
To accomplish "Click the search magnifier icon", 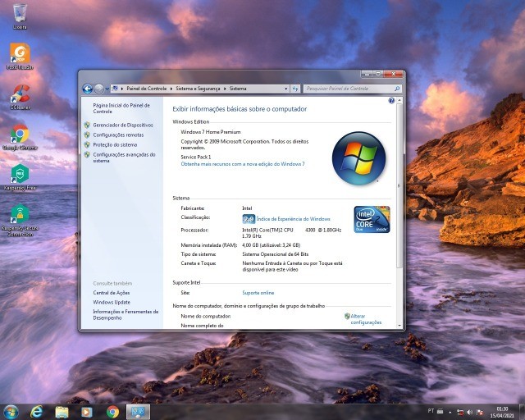I will pyautogui.click(x=397, y=89).
